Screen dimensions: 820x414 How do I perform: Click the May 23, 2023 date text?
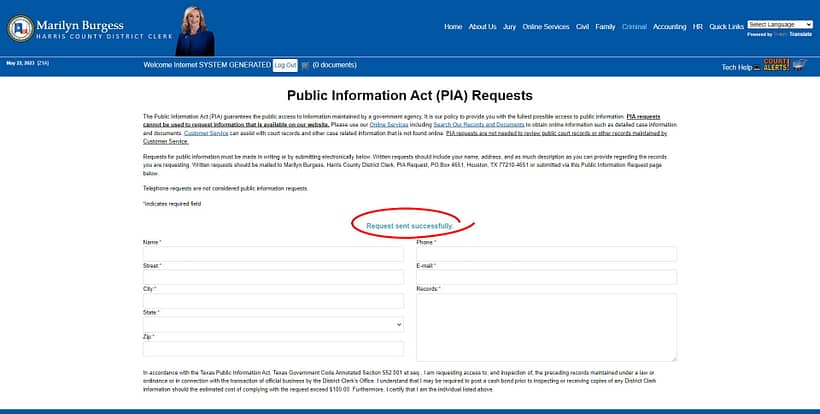tap(20, 63)
